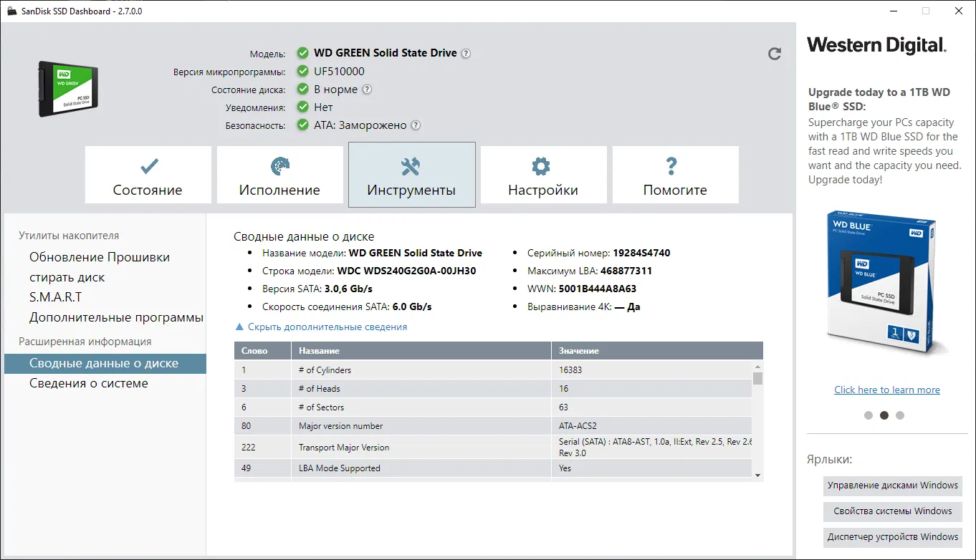Screen dimensions: 976x560
Task: Click the Yes value for LBA Mode
Action: 565,468
